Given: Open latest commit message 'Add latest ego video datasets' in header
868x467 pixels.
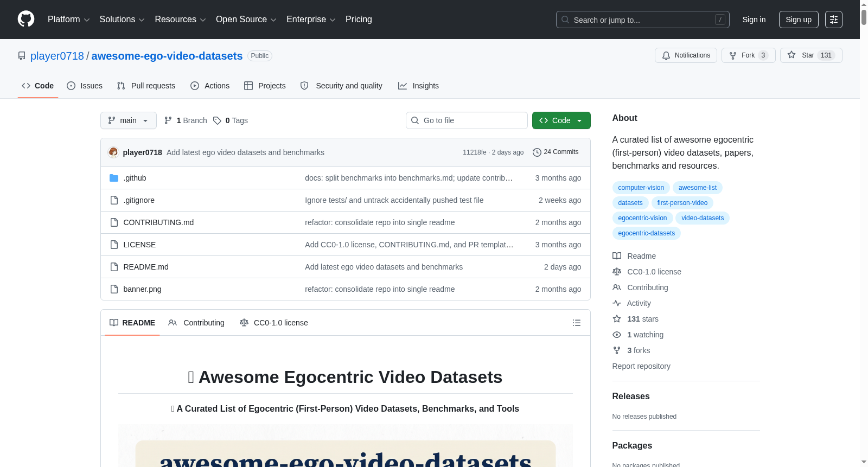Looking at the screenshot, I should click(245, 152).
